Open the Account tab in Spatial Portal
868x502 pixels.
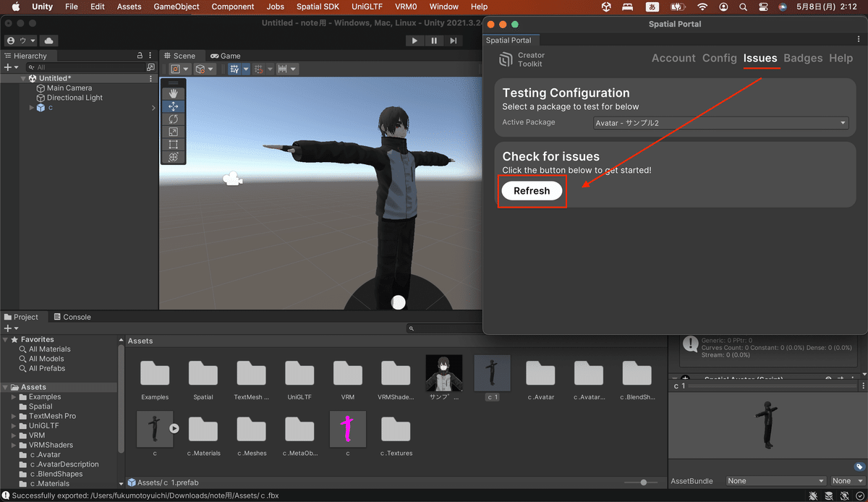673,58
